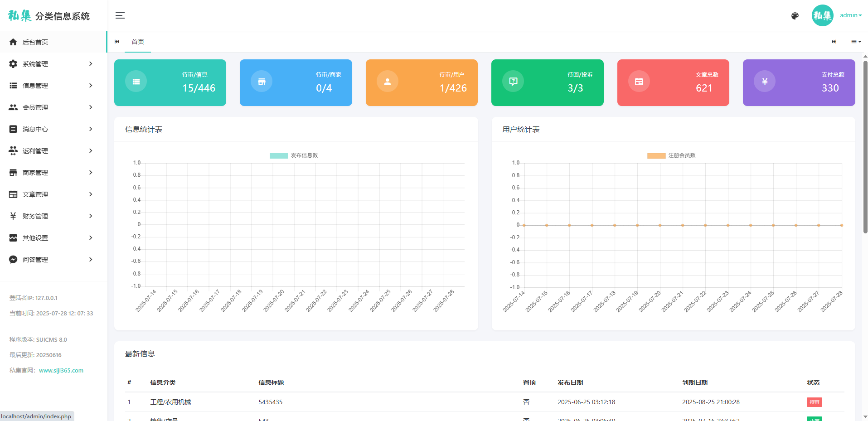Viewport: 868px width, 421px height.
Task: Expand the 财务管理 submenu arrow
Action: click(x=91, y=216)
